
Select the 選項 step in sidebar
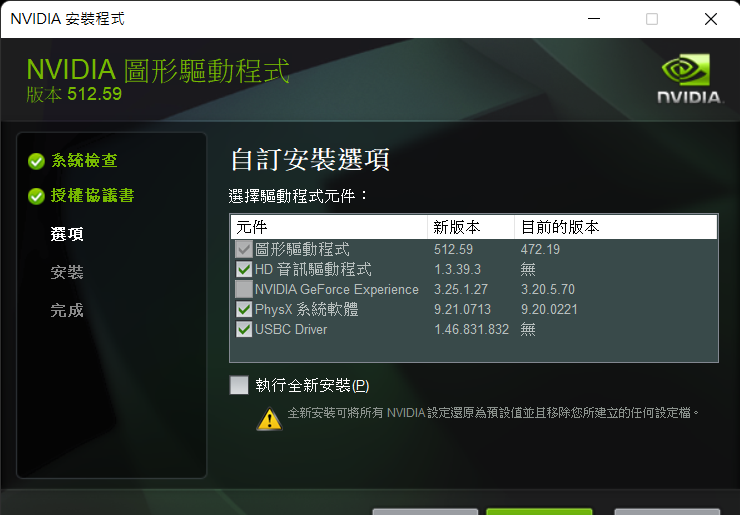pos(67,234)
